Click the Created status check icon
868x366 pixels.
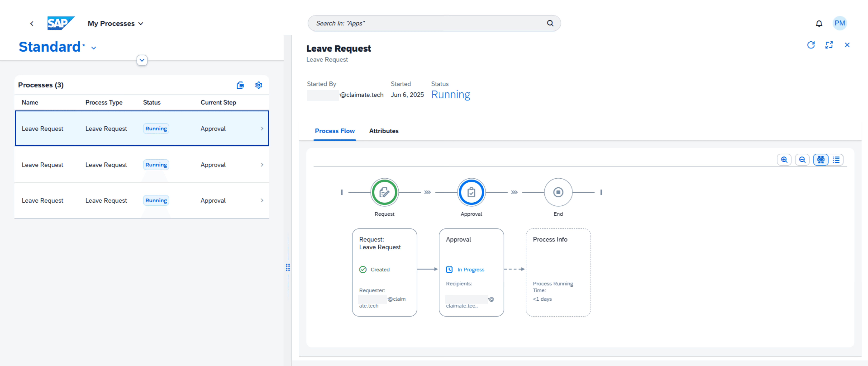(363, 270)
